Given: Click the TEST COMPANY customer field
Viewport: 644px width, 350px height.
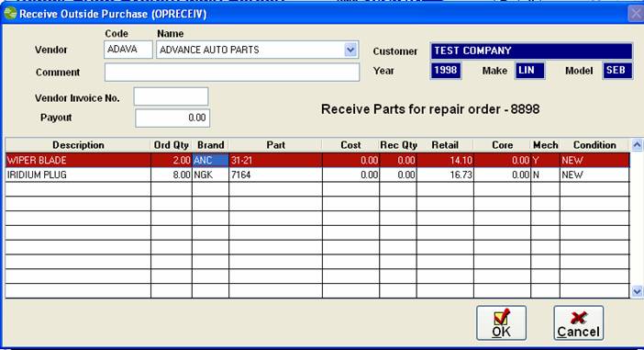Looking at the screenshot, I should pyautogui.click(x=531, y=51).
